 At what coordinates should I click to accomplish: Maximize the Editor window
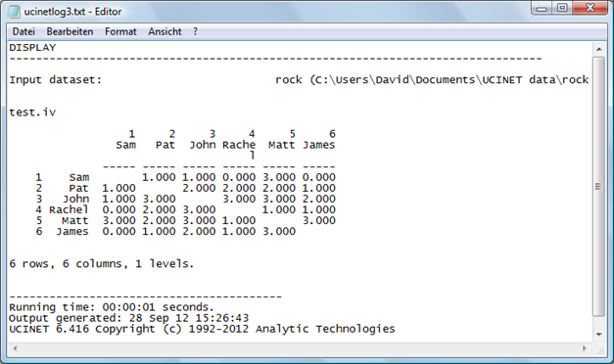[562, 8]
